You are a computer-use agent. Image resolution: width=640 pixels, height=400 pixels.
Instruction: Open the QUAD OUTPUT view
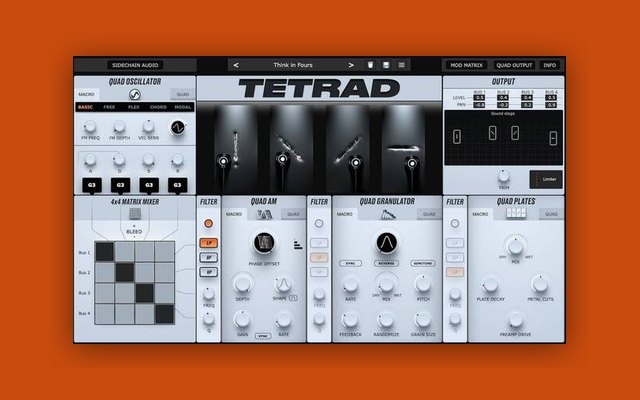click(514, 65)
